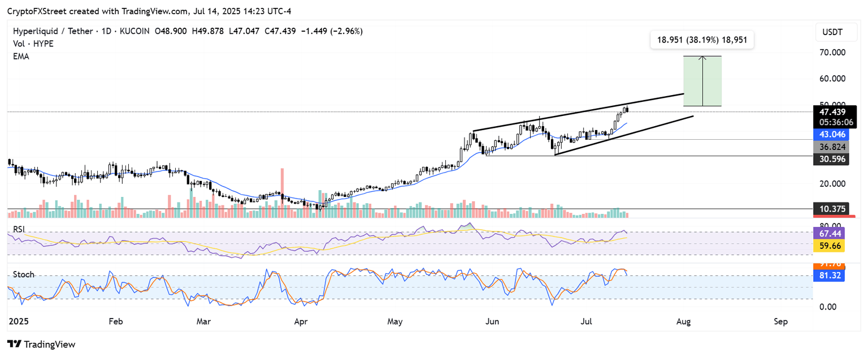Viewport: 868px width, 357px height.
Task: Select the green price projection box
Action: [702, 81]
